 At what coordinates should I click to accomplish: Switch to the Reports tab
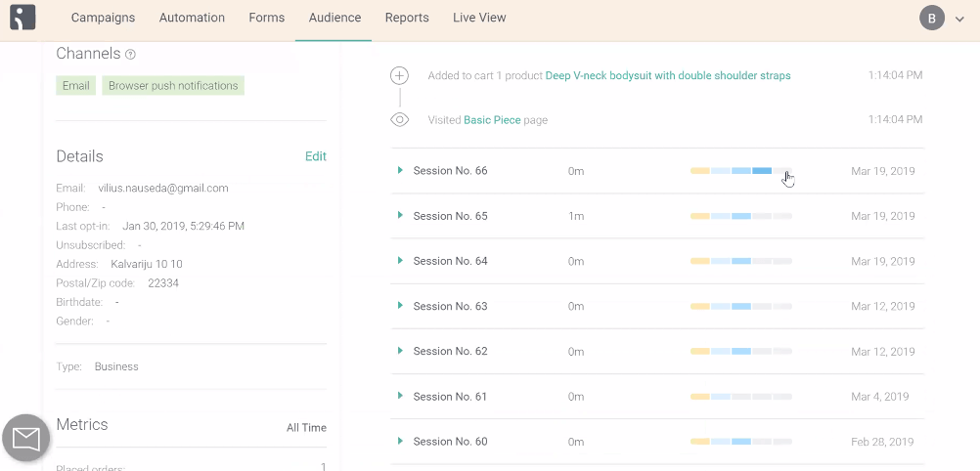[x=407, y=18]
